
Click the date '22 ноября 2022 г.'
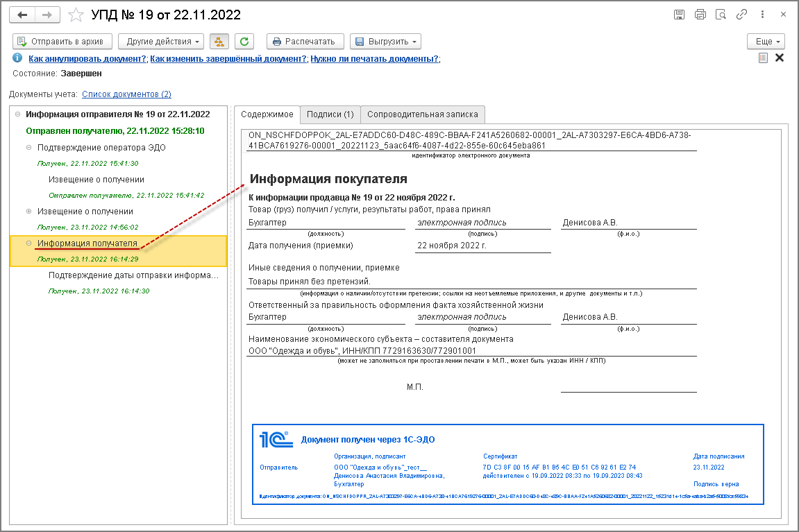[x=452, y=246]
